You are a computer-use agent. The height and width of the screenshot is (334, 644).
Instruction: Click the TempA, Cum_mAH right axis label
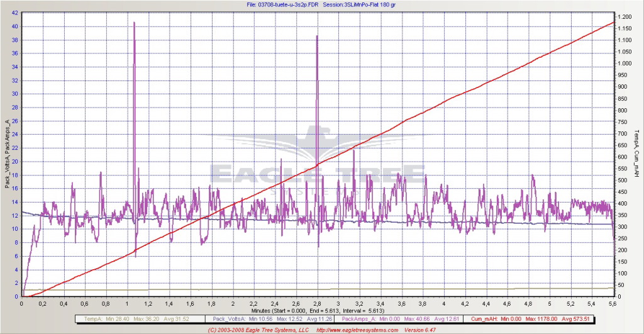[x=636, y=153]
